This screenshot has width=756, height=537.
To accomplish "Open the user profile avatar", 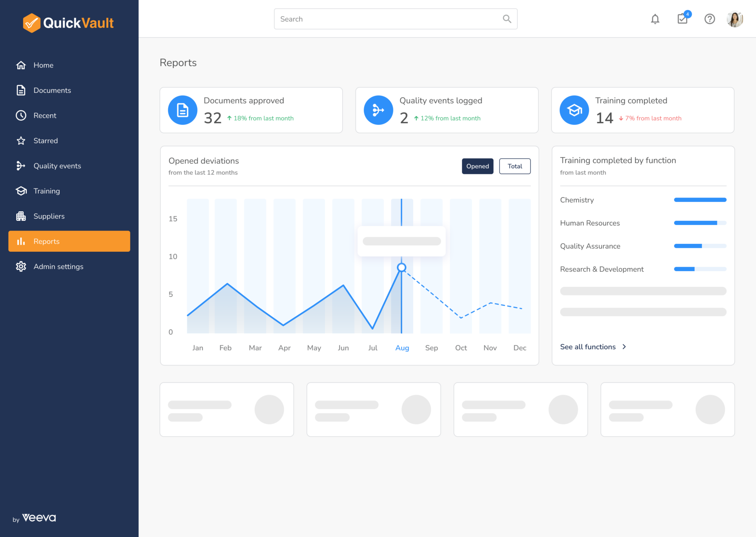I will pos(735,19).
